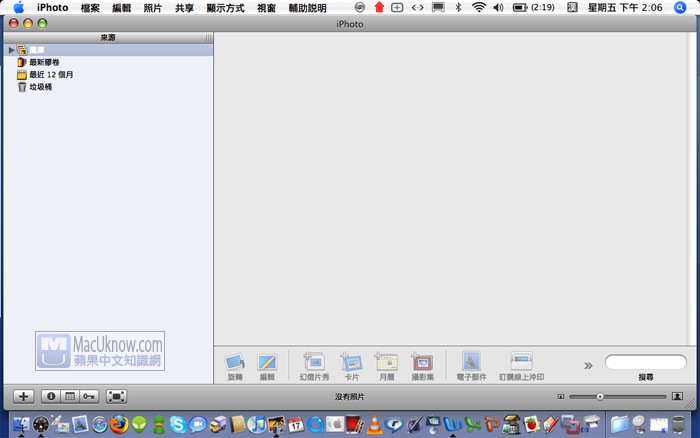Show more toolbar items double chevron

(588, 366)
